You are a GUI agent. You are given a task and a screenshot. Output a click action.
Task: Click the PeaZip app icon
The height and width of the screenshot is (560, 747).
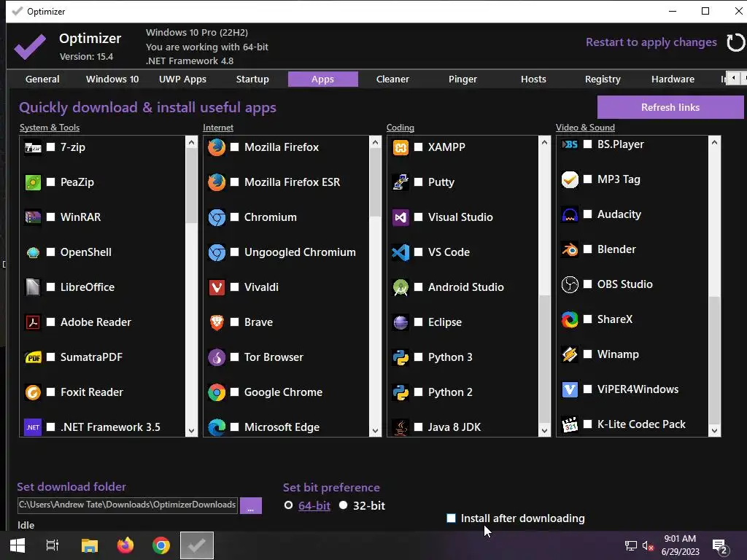click(x=33, y=182)
